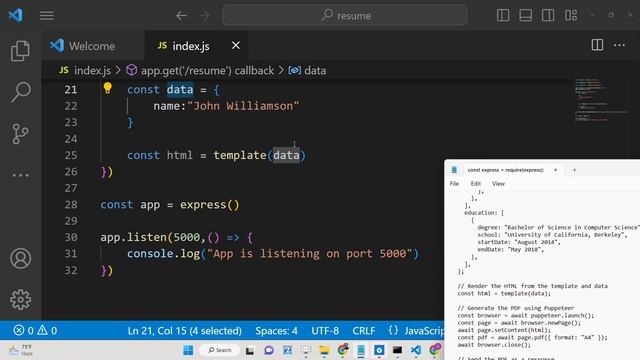Click the minimap code overview

pos(600,100)
